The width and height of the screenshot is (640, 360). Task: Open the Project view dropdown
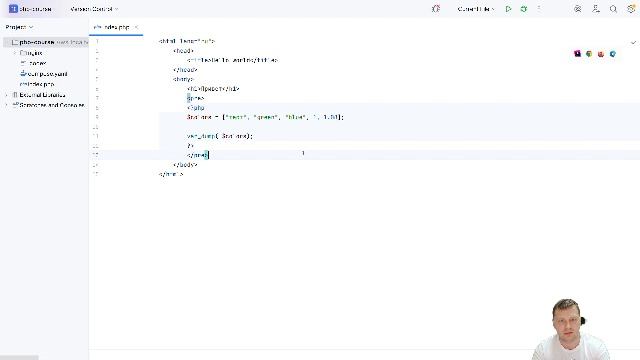(x=19, y=27)
